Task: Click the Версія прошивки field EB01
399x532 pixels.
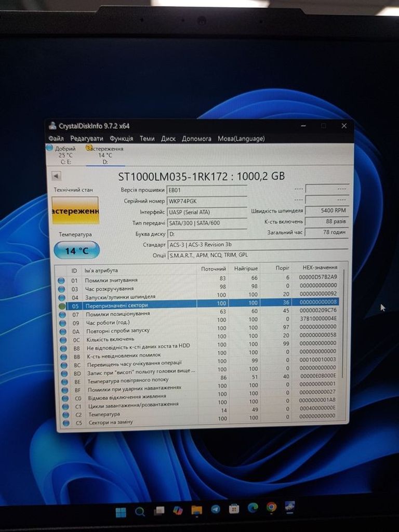Action: coord(207,190)
